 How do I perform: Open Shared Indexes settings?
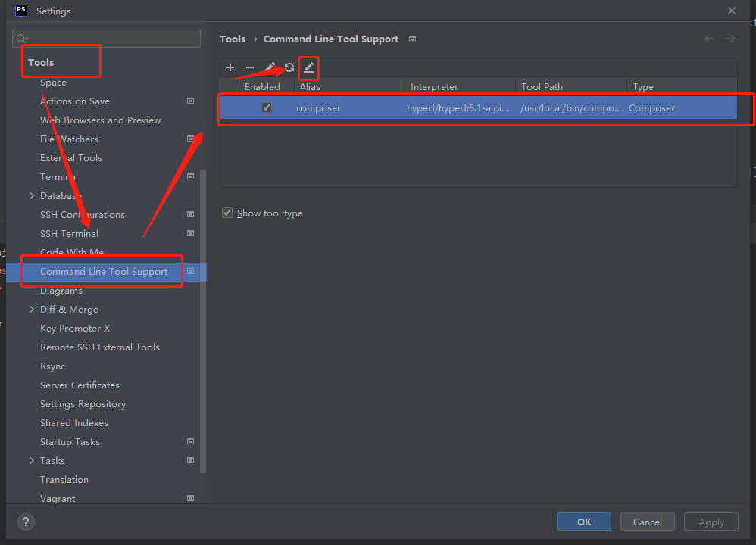click(x=73, y=422)
